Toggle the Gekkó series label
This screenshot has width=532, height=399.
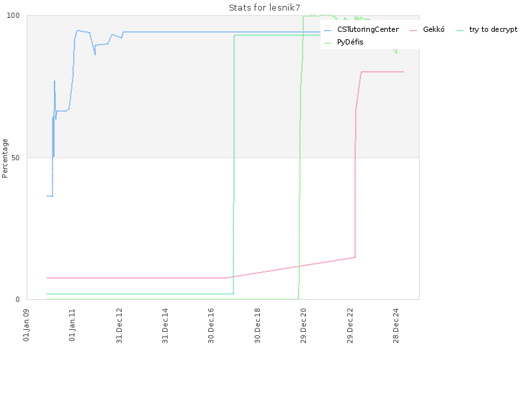point(433,30)
